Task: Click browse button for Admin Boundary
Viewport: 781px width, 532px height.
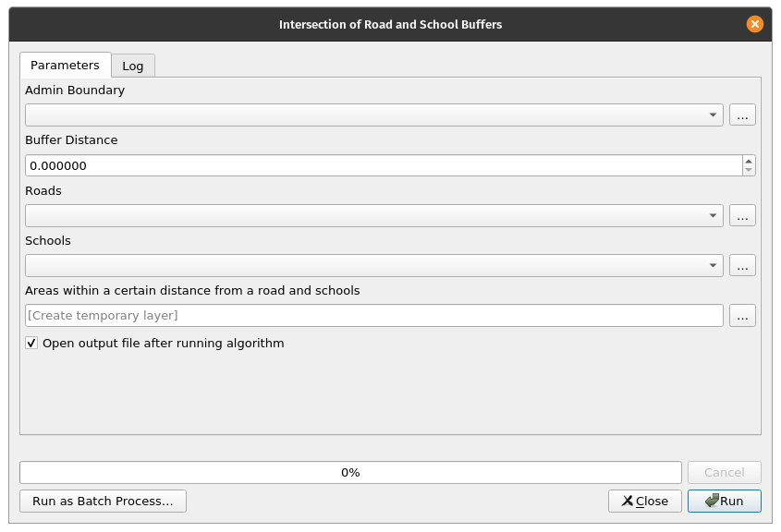Action: (x=742, y=115)
